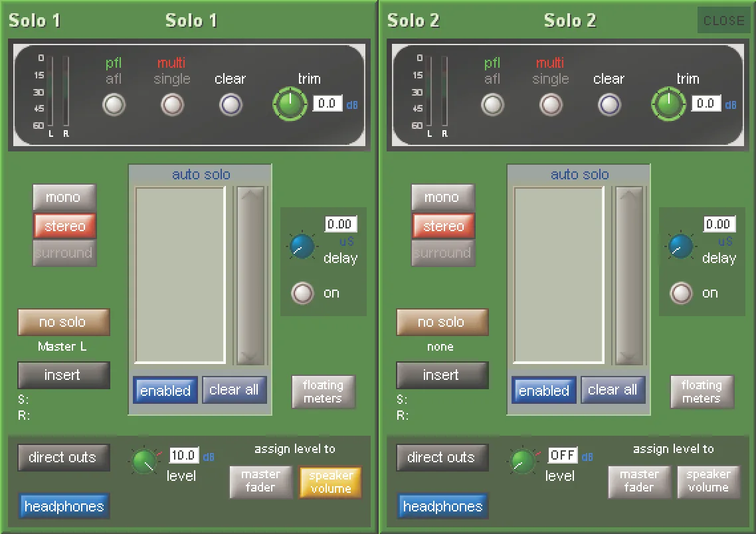The width and height of the screenshot is (756, 534).
Task: Click Solo 2 auto solo scroll up arrow
Action: point(628,195)
